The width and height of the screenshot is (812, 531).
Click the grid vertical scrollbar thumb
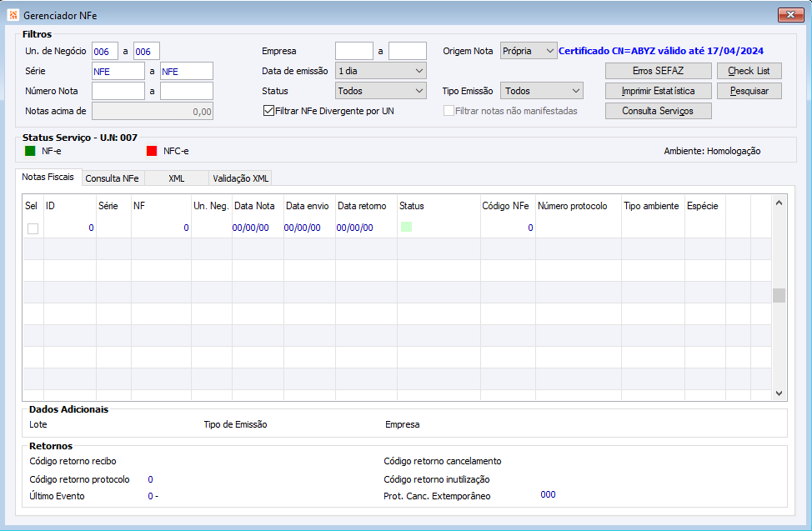(x=779, y=295)
